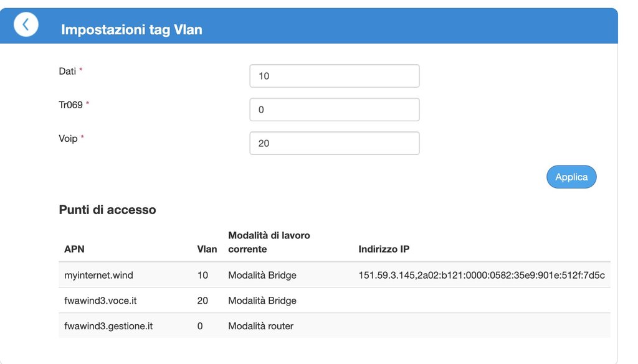Click the 151.59.3.145 IP address text

(387, 275)
